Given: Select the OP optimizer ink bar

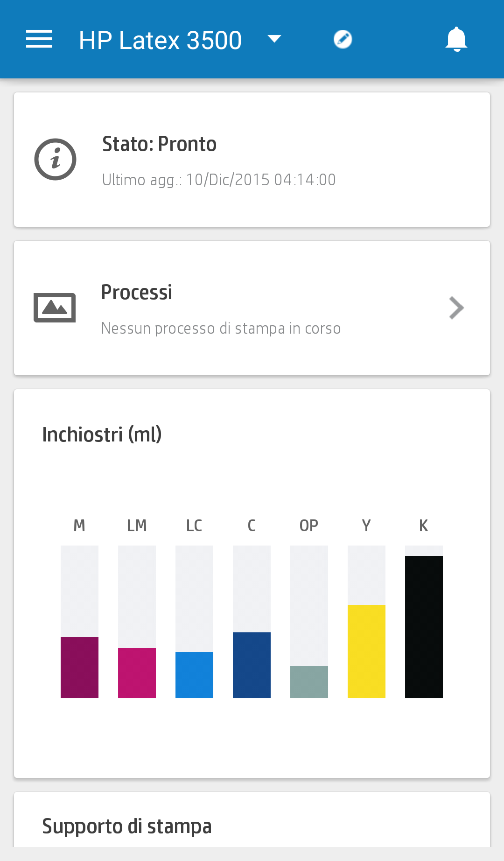Looking at the screenshot, I should pyautogui.click(x=309, y=622).
